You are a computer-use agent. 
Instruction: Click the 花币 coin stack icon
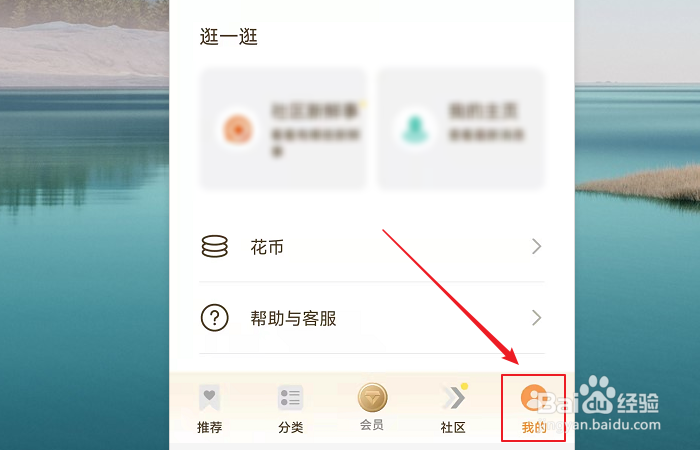tap(215, 246)
